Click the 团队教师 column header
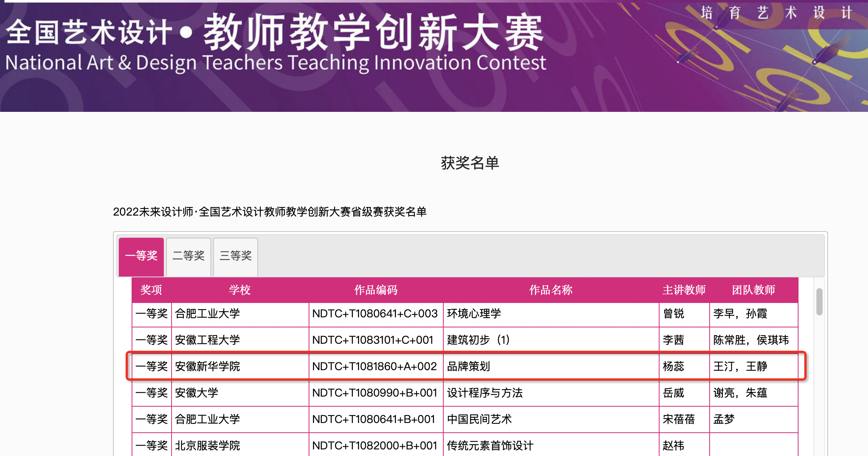Screen dimensions: 868x456 pyautogui.click(x=753, y=290)
